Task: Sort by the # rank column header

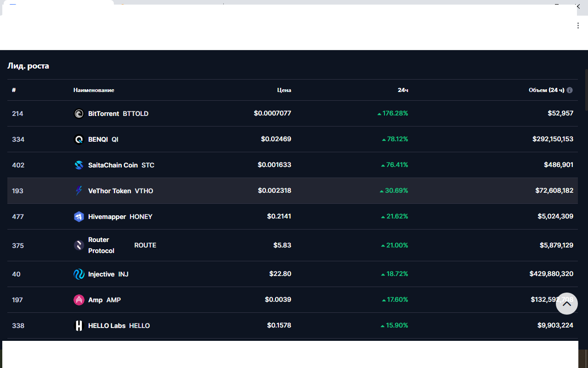Action: (14, 90)
